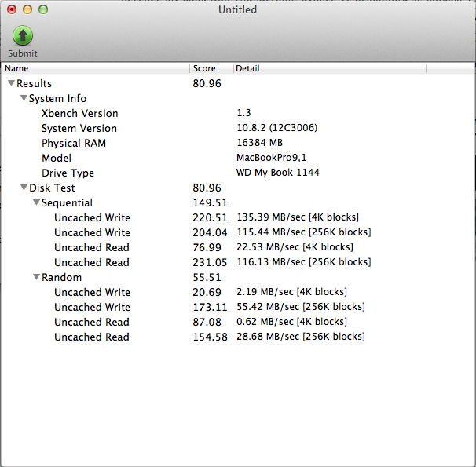Sort by the Name column header
The width and height of the screenshot is (476, 467).
tap(95, 68)
